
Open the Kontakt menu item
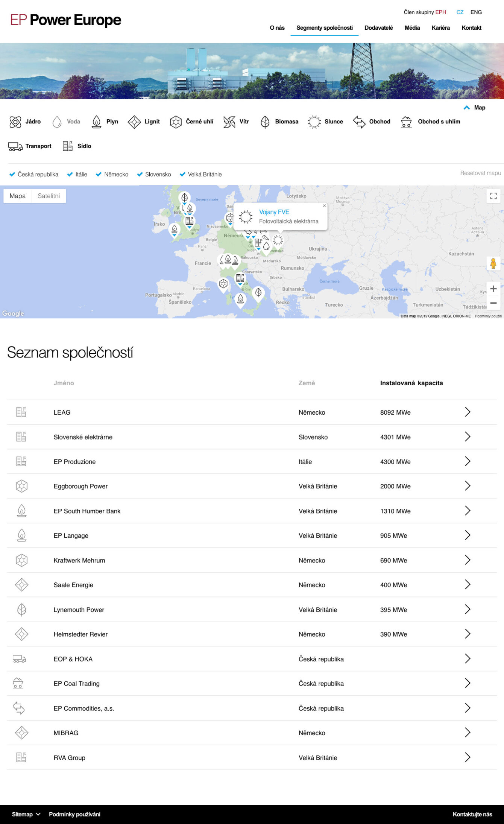(x=471, y=28)
